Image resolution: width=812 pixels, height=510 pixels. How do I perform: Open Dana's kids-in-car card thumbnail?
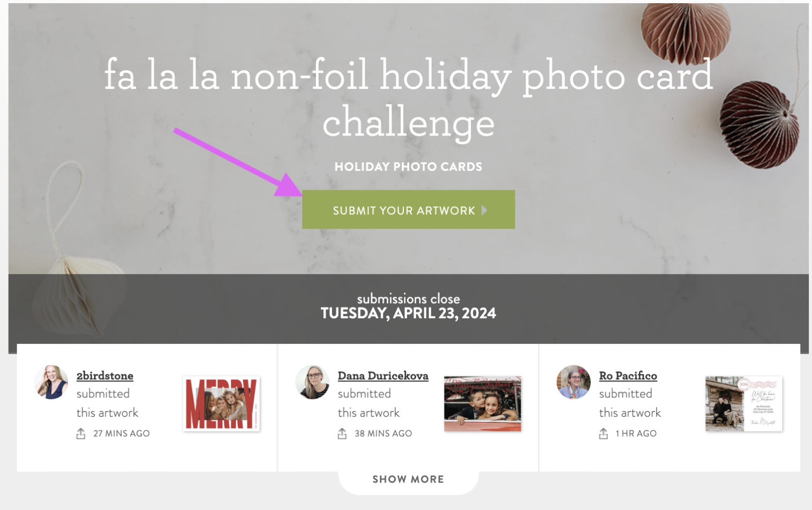(x=483, y=403)
